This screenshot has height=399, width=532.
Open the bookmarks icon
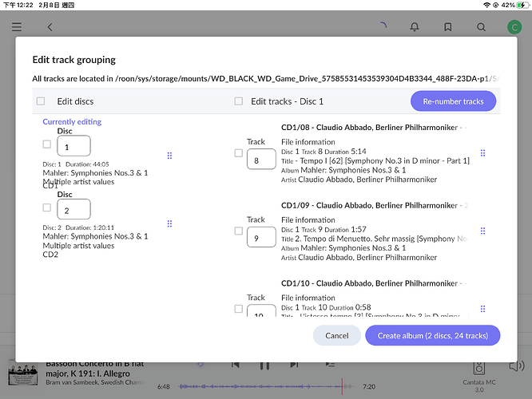pyautogui.click(x=448, y=27)
